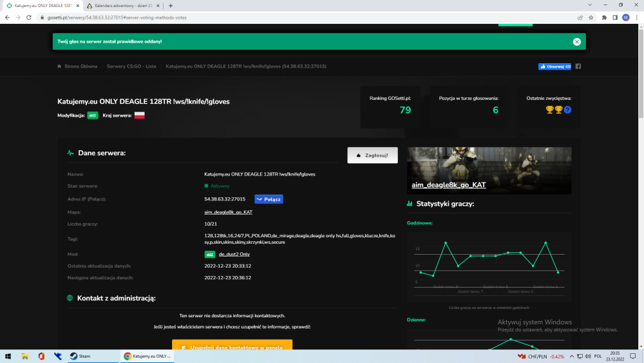The width and height of the screenshot is (644, 363).
Task: Click the Aktywny server status text
Action: click(x=220, y=186)
